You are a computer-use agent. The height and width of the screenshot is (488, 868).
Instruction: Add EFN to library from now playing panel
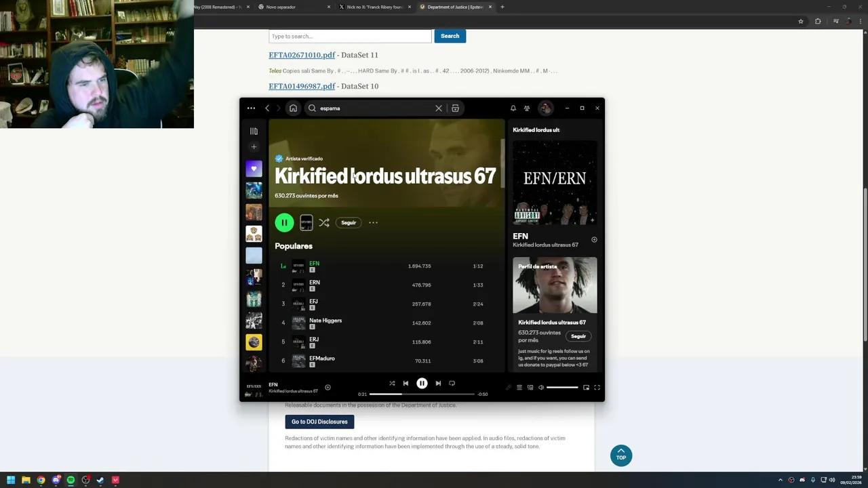click(x=594, y=239)
